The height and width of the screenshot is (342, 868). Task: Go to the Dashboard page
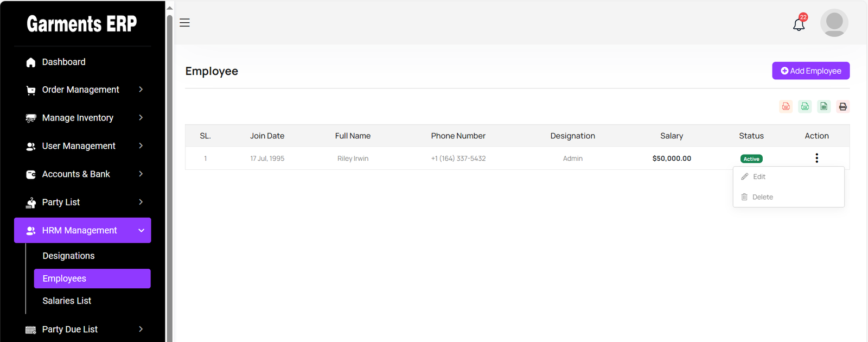pyautogui.click(x=63, y=62)
